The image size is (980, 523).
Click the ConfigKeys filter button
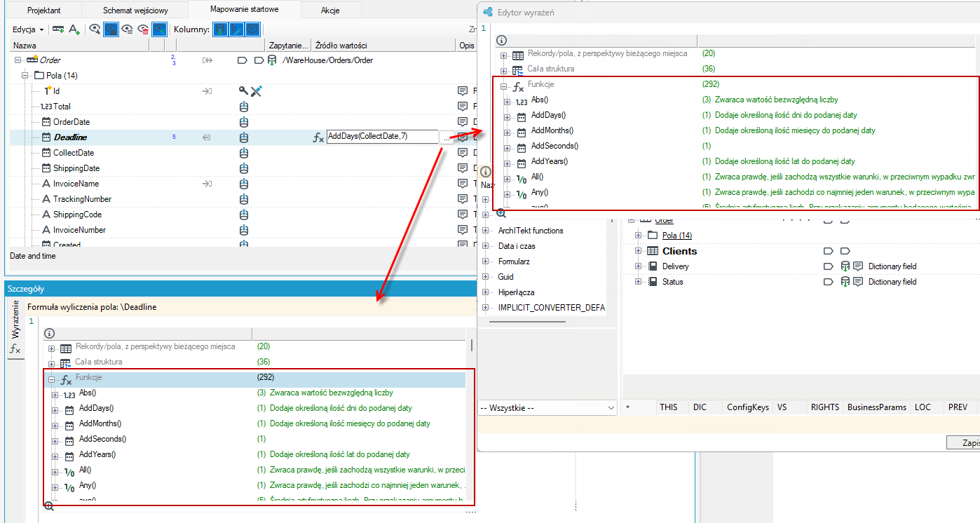pos(747,407)
